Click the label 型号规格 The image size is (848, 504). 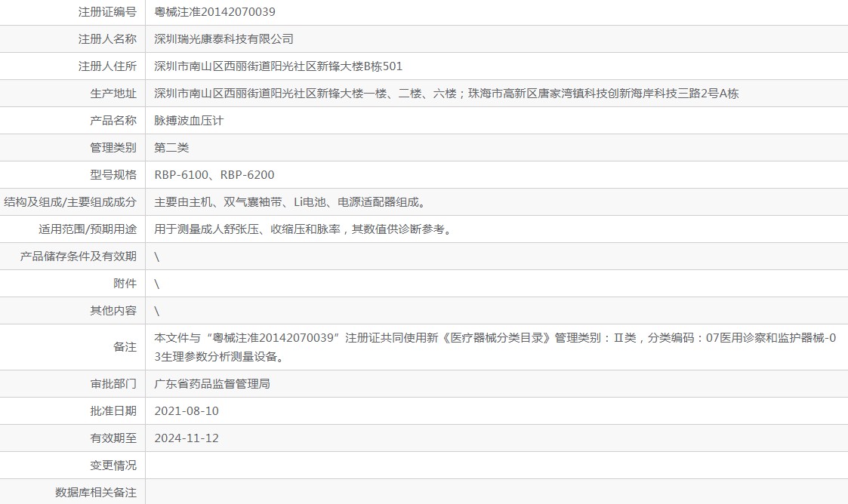[x=113, y=174]
